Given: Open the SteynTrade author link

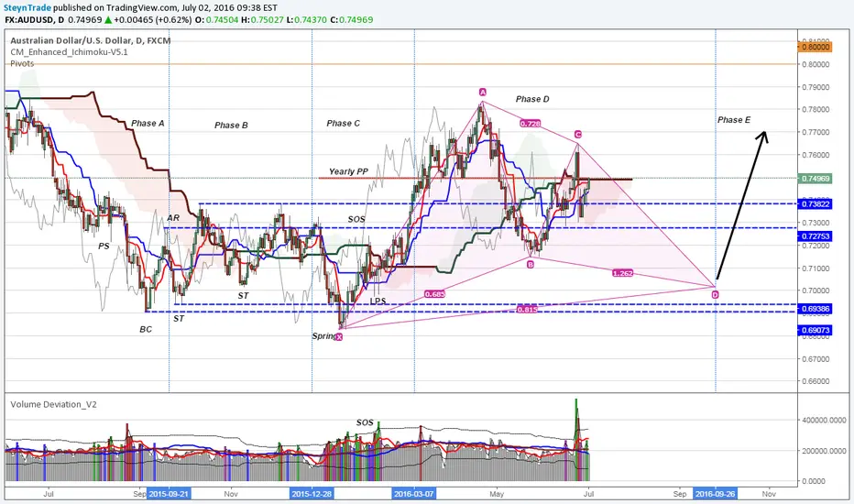Looking at the screenshot, I should (27, 7).
